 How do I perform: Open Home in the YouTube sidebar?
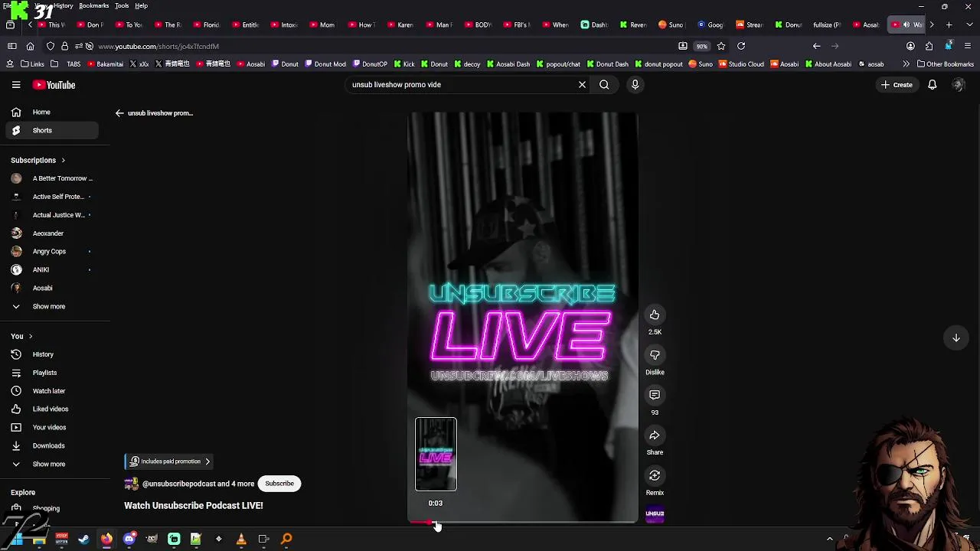pyautogui.click(x=52, y=112)
